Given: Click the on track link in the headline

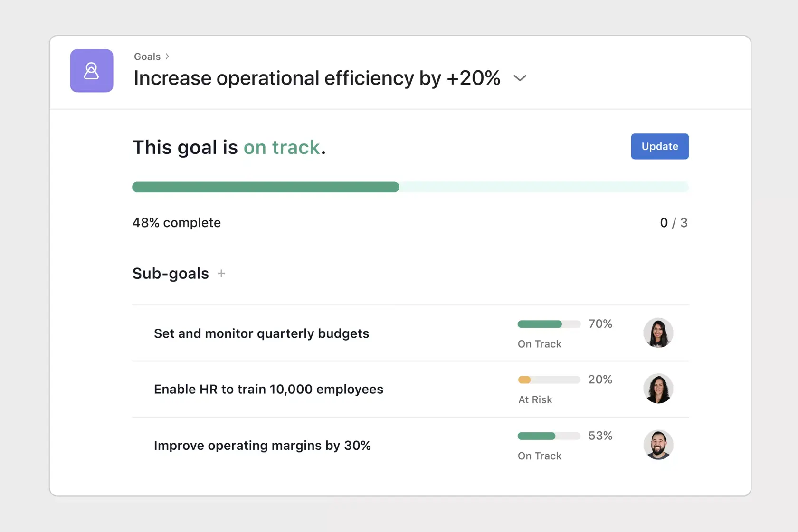Looking at the screenshot, I should click(282, 147).
